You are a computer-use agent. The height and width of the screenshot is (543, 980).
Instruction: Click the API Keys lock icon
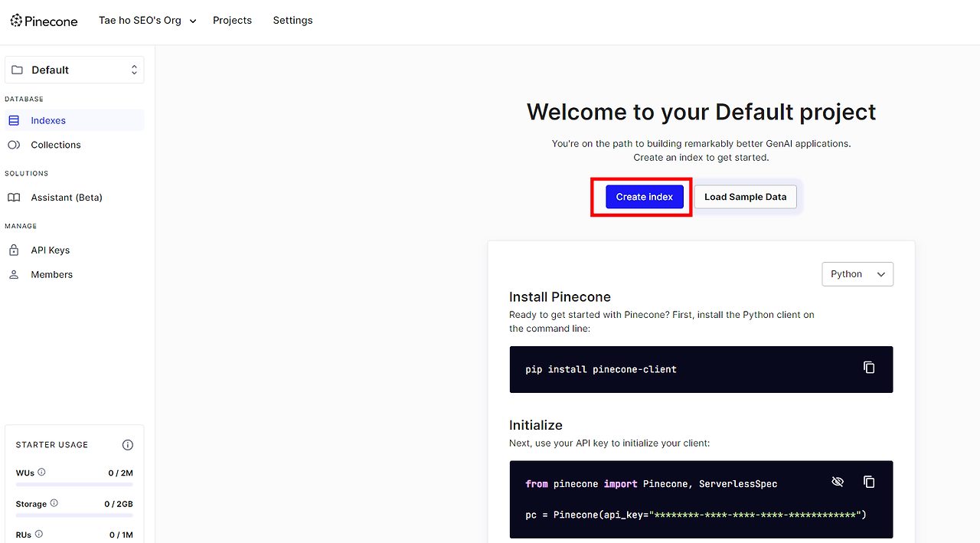pos(14,250)
